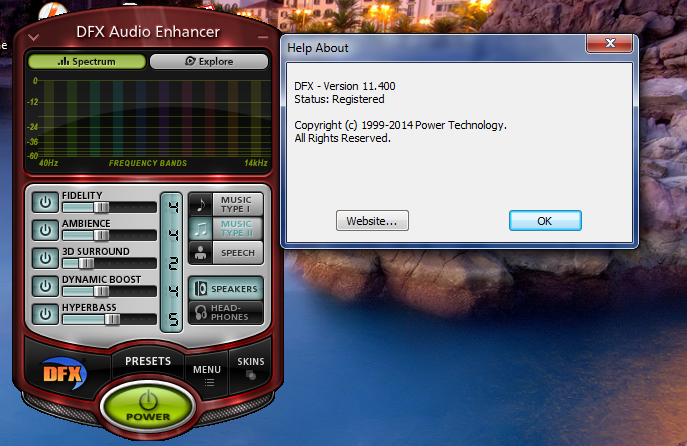The image size is (687, 446).
Task: Click the '14kHz' spectrum label
Action: 256,163
